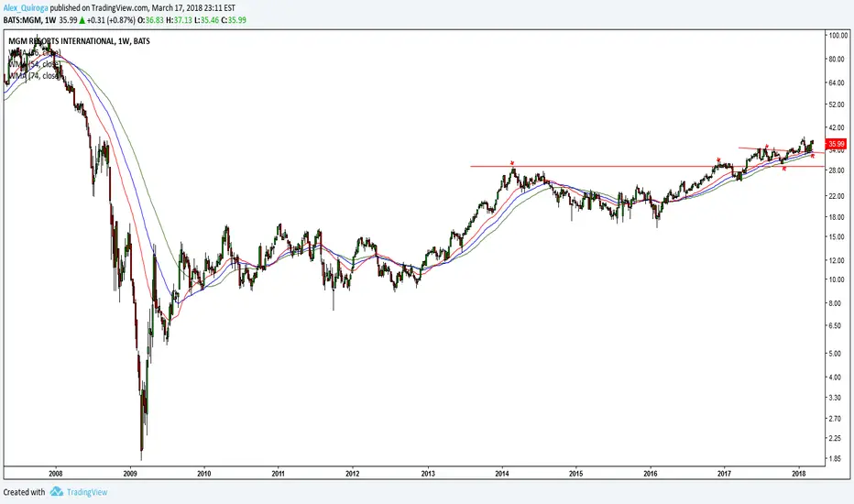This screenshot has width=854, height=504.
Task: Click the TradingView cloud logo icon
Action: 57,492
